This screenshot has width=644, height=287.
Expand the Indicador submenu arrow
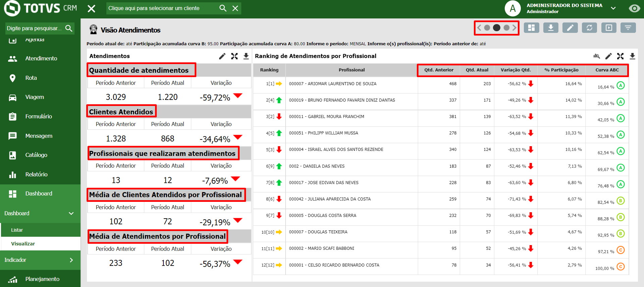tap(71, 260)
